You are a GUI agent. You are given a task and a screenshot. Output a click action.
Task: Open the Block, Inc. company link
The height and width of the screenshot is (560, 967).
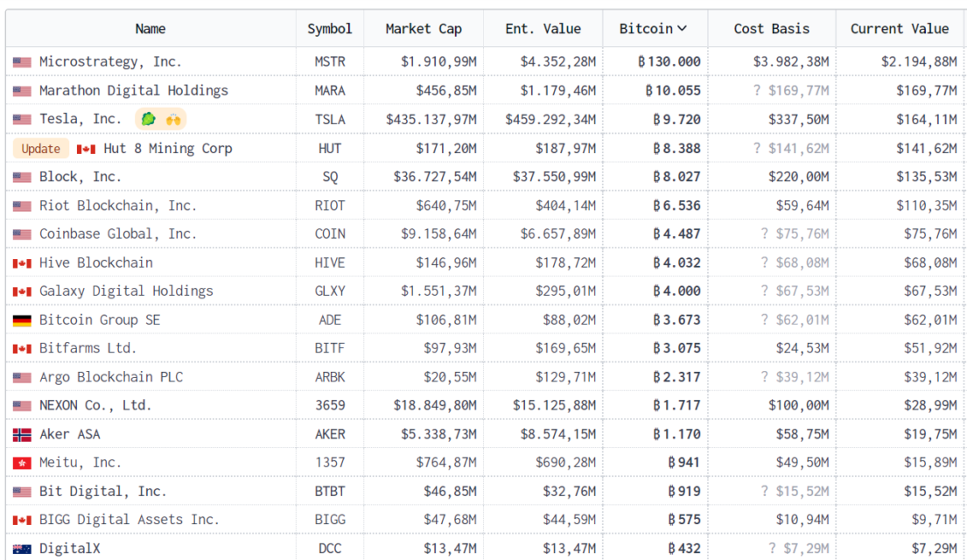click(81, 177)
